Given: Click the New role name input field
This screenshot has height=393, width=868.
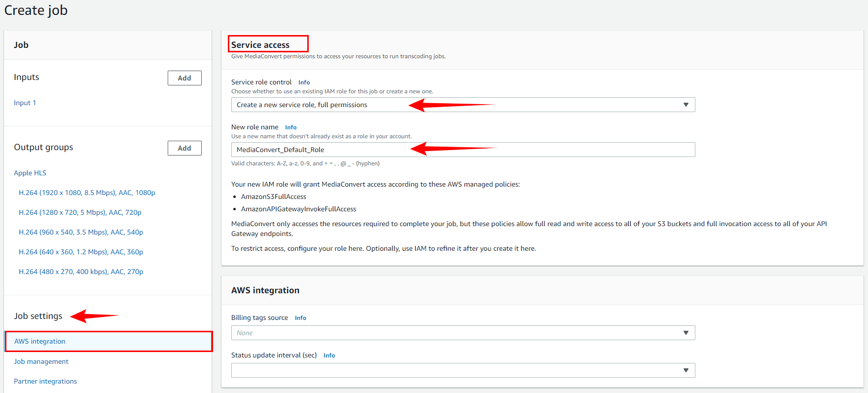Looking at the screenshot, I should (x=463, y=150).
